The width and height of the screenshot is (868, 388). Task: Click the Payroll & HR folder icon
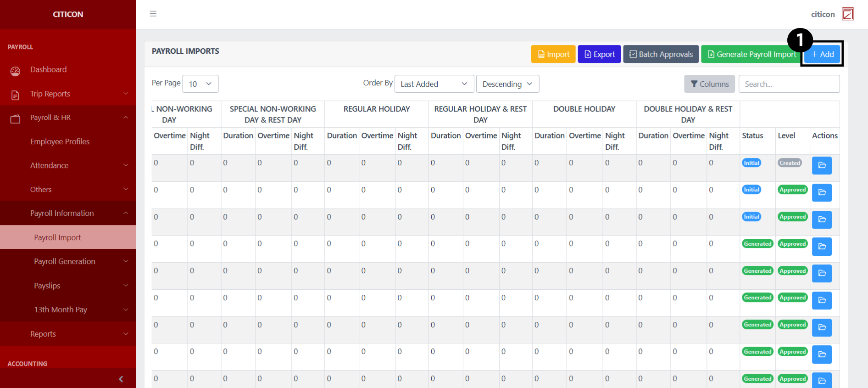pyautogui.click(x=16, y=119)
